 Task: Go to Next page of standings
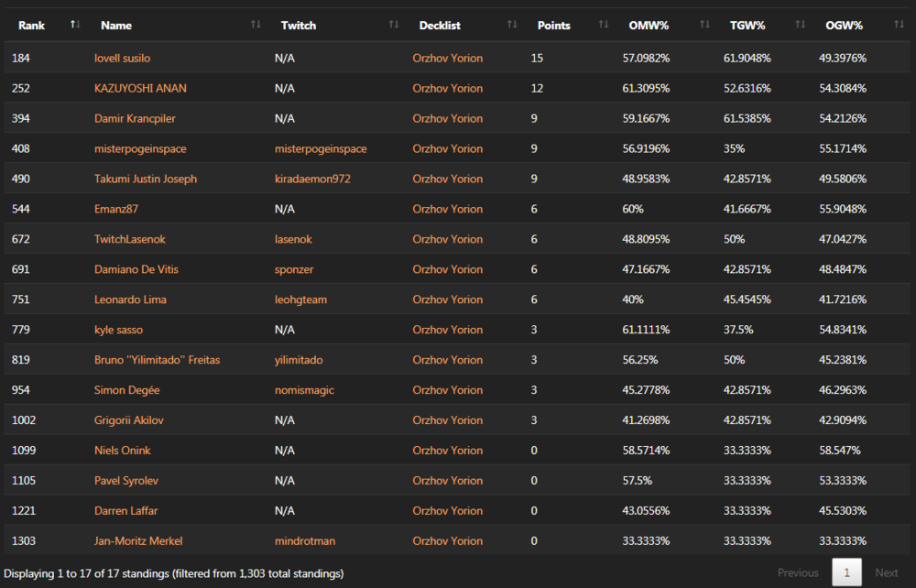(x=886, y=573)
